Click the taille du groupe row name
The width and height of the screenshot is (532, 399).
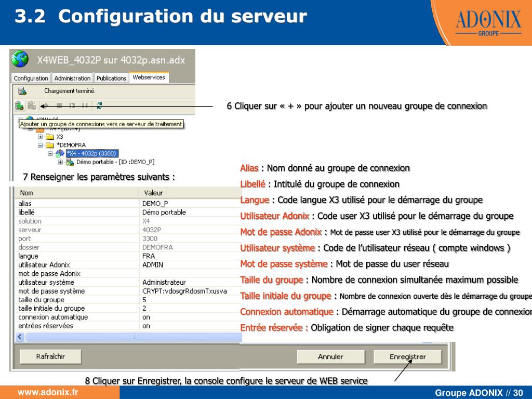tap(42, 300)
